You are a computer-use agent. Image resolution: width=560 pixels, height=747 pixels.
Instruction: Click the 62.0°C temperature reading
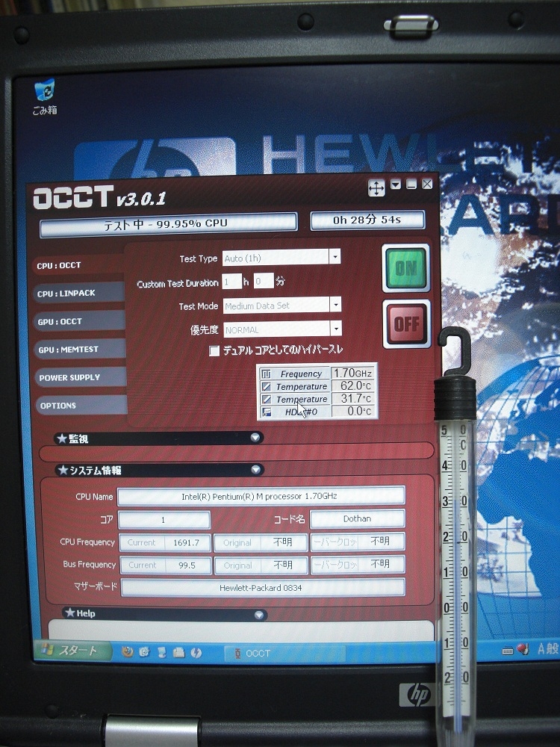[x=353, y=386]
